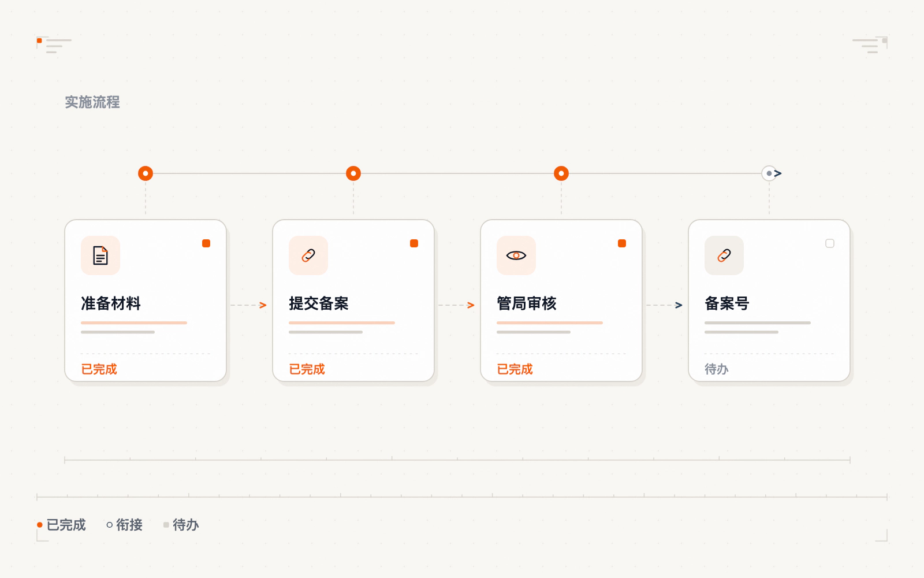
Task: Select the timeline node above 提交备案
Action: click(x=353, y=173)
